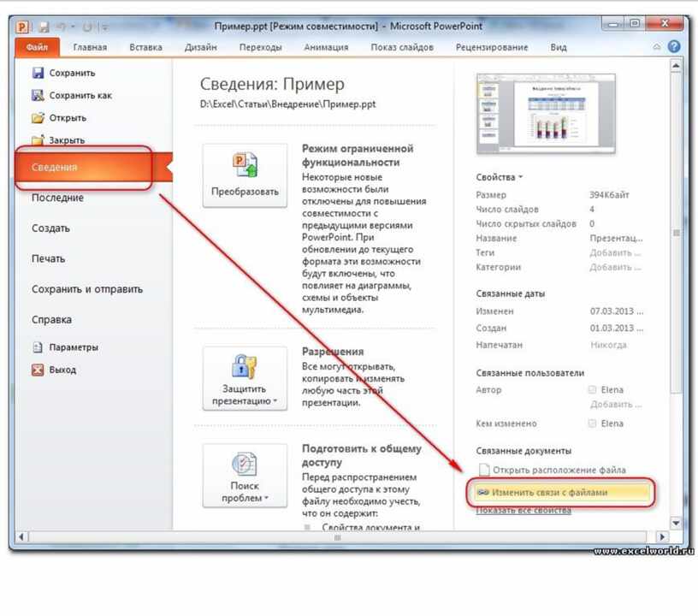Maximize the PowerPoint window
The image size is (698, 616).
click(x=635, y=24)
